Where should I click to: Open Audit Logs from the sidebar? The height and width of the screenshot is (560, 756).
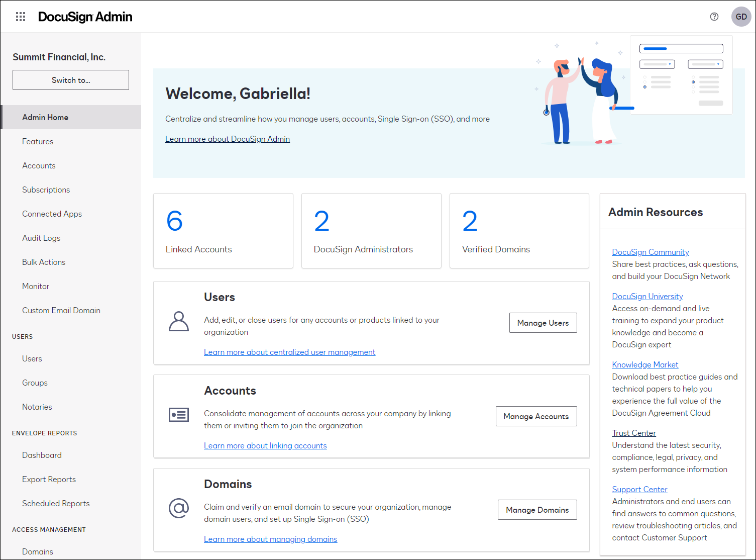pyautogui.click(x=41, y=238)
